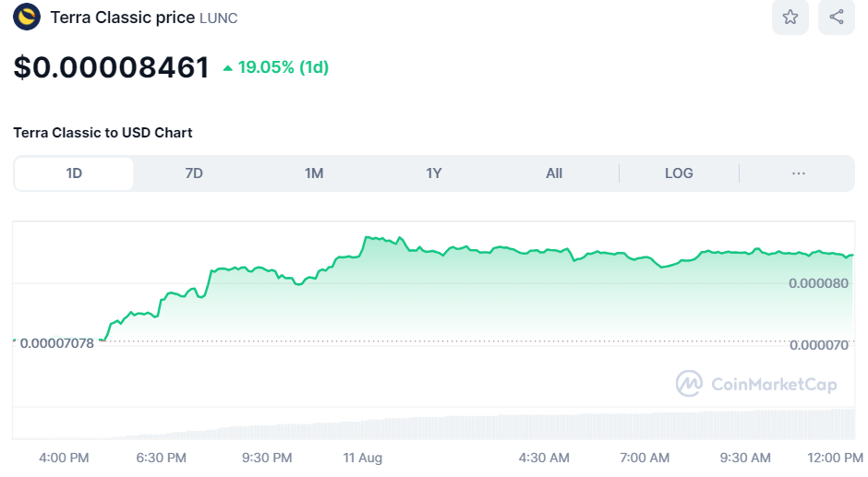Switch chart to 7D range
868x477 pixels.
194,173
